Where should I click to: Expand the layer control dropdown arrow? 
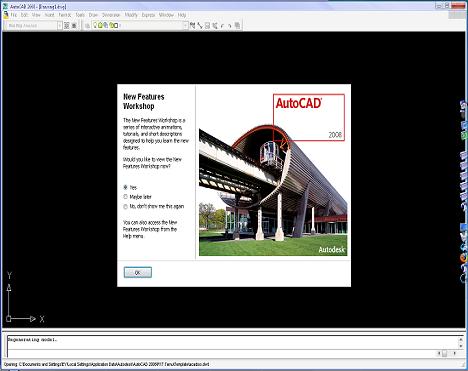coord(185,26)
